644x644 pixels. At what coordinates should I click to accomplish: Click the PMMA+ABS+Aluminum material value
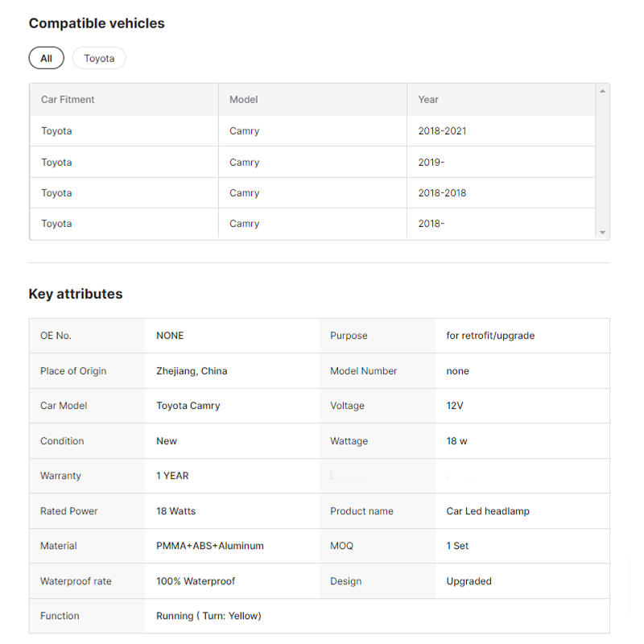(209, 546)
